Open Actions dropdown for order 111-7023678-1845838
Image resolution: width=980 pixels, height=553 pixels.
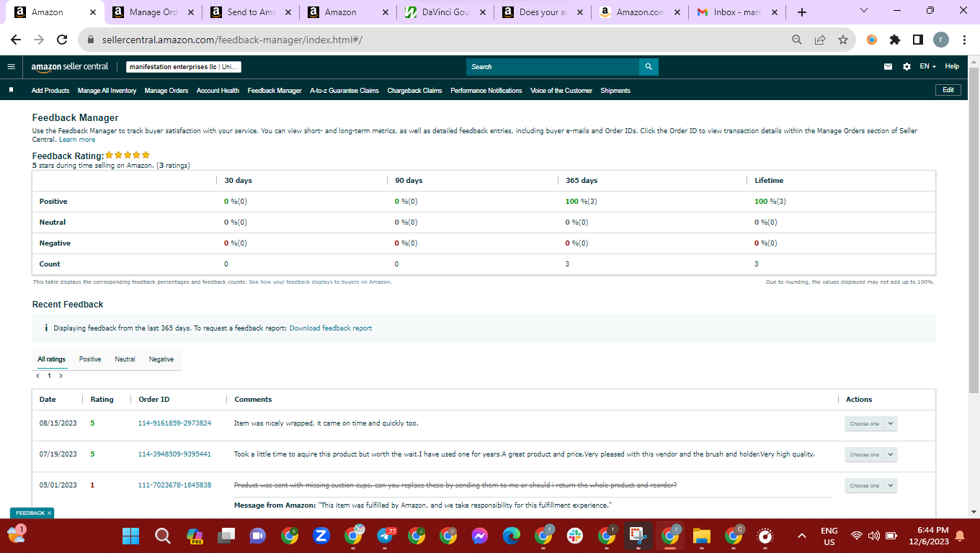(870, 486)
